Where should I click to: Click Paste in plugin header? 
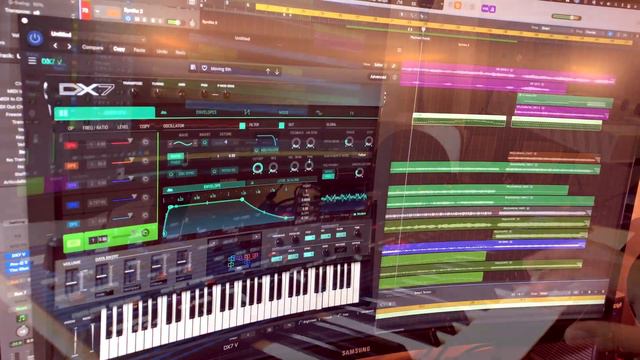(140, 50)
